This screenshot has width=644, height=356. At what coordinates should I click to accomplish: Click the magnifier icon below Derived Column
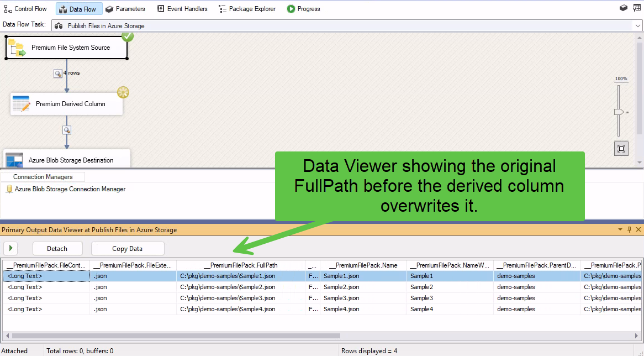click(x=67, y=130)
